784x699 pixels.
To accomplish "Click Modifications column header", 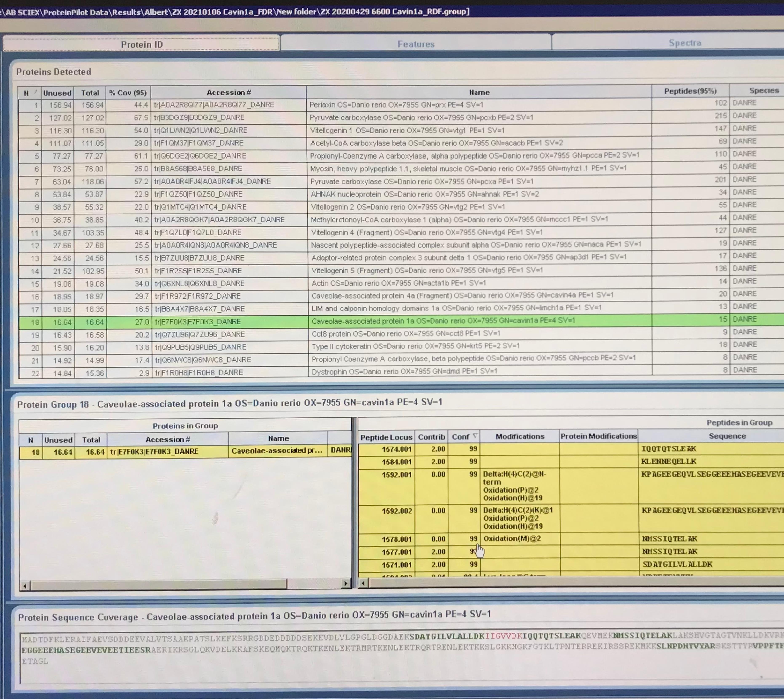I will coord(519,436).
